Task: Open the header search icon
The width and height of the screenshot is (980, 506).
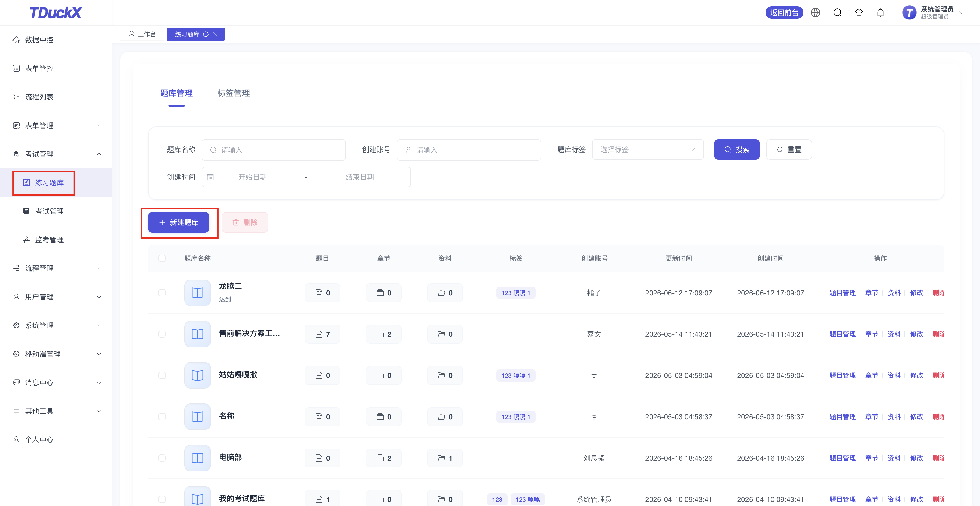Action: tap(837, 12)
